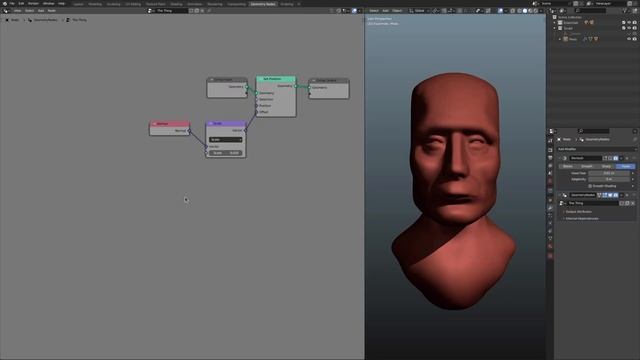Add a new workspace with plus tab
Image resolution: width=640 pixels, height=360 pixels.
(x=299, y=4)
